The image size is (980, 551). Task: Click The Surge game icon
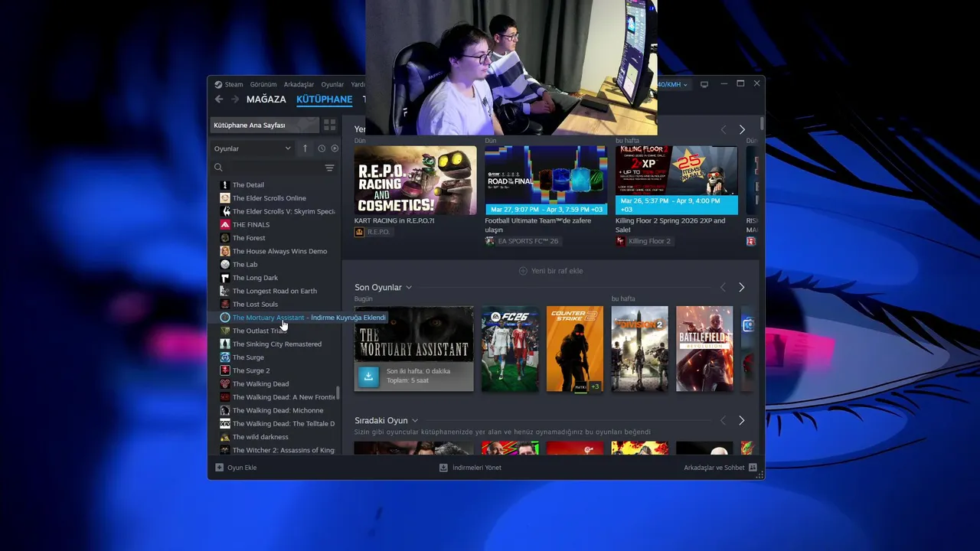[x=225, y=357]
